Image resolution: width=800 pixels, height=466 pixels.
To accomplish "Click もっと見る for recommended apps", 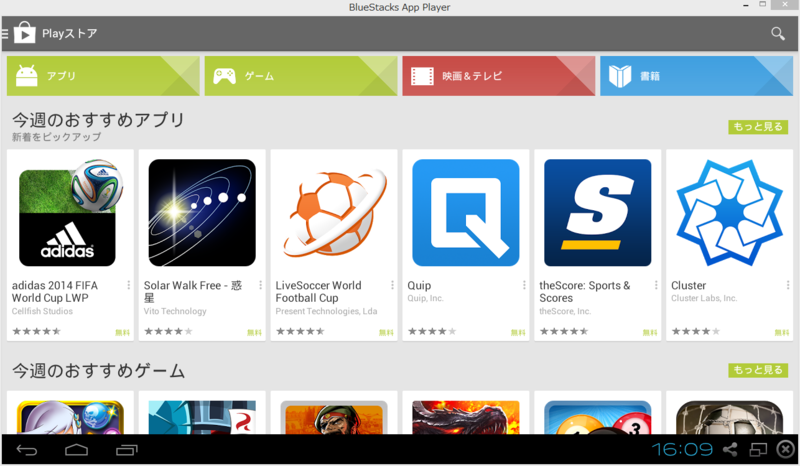I will pyautogui.click(x=758, y=127).
